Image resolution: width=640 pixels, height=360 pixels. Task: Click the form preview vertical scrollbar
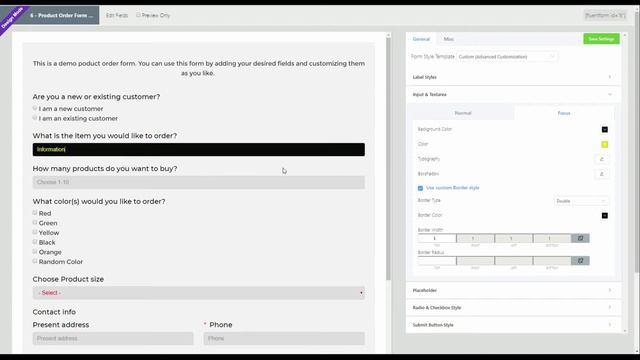[388, 159]
